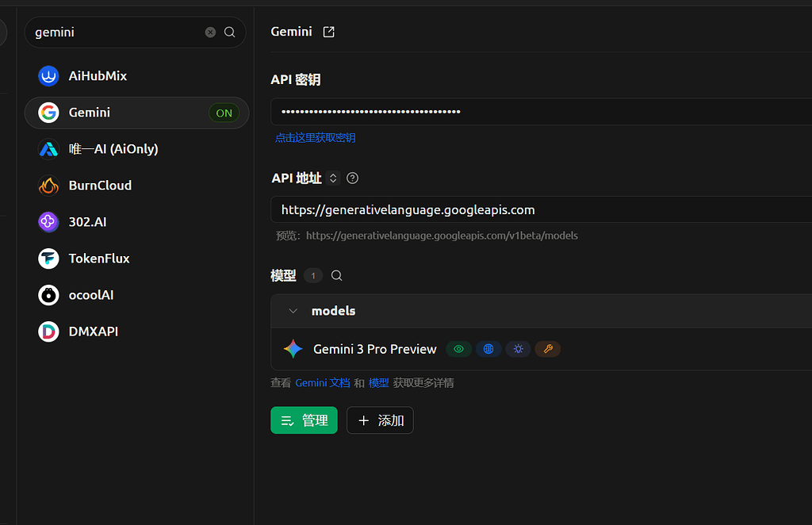Viewport: 812px width, 525px height.
Task: Click the Gemini ON status badge
Action: [x=224, y=113]
